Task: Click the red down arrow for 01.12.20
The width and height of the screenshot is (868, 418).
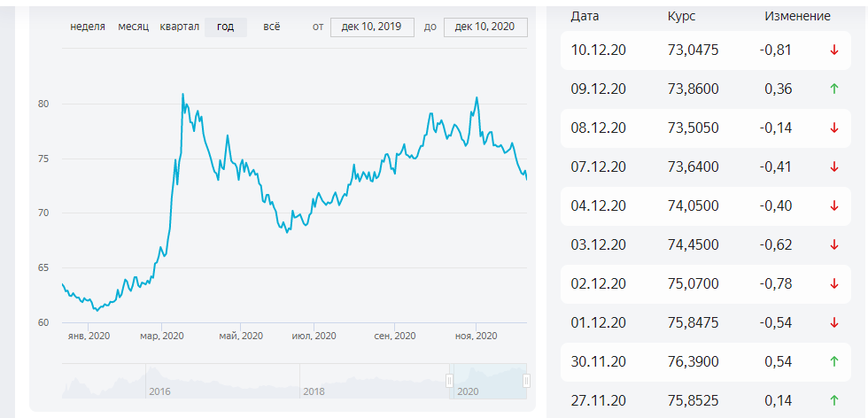Action: (833, 322)
